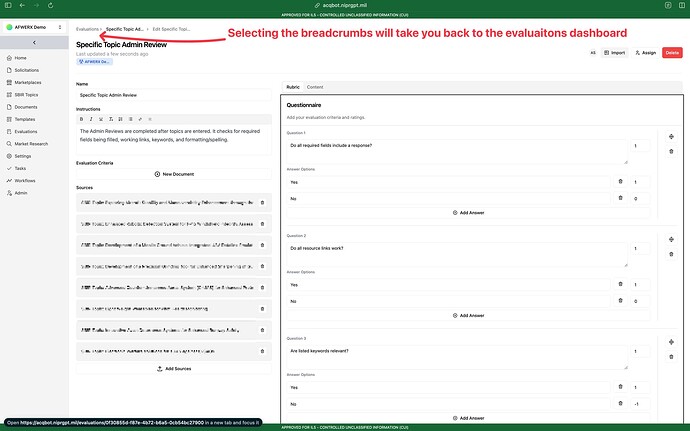Open Home in the sidebar
This screenshot has width=690, height=431.
pos(20,58)
